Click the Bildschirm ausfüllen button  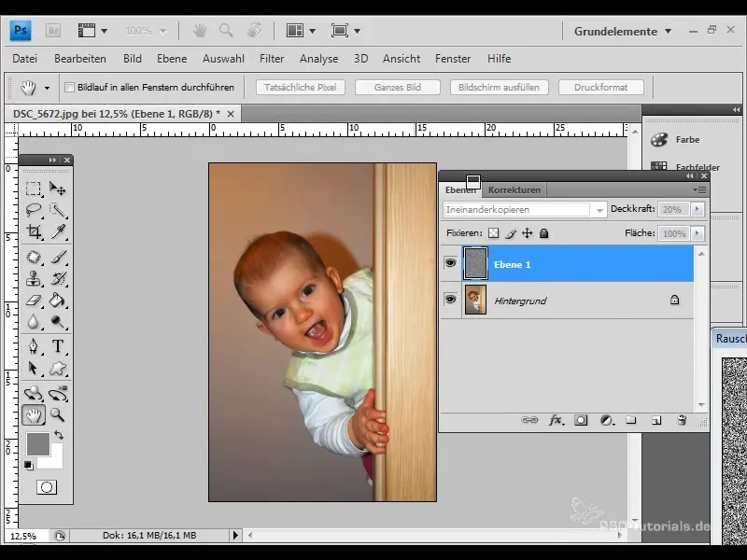coord(499,87)
